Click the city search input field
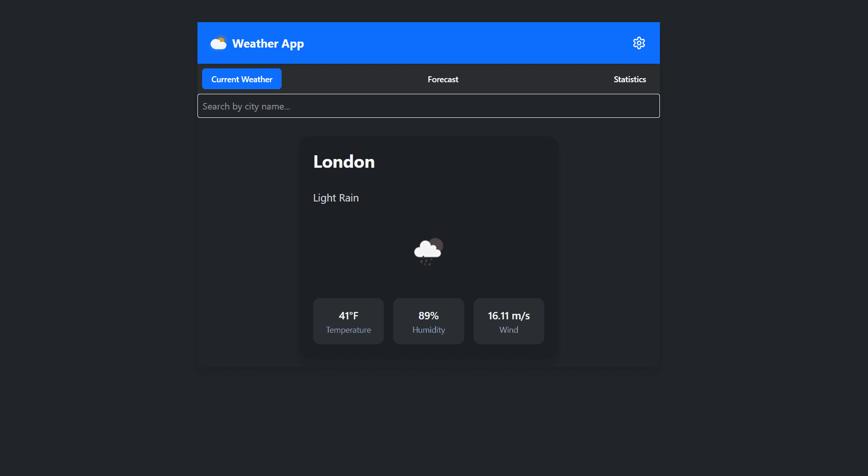The width and height of the screenshot is (868, 476). click(428, 106)
